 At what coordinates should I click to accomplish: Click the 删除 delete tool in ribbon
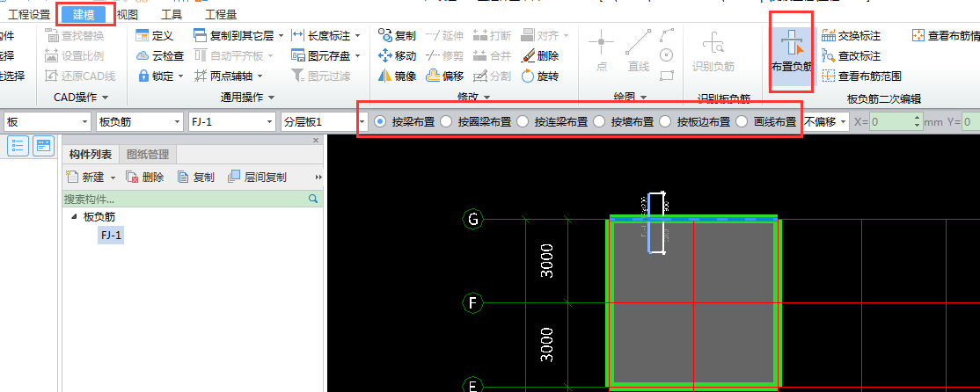539,55
